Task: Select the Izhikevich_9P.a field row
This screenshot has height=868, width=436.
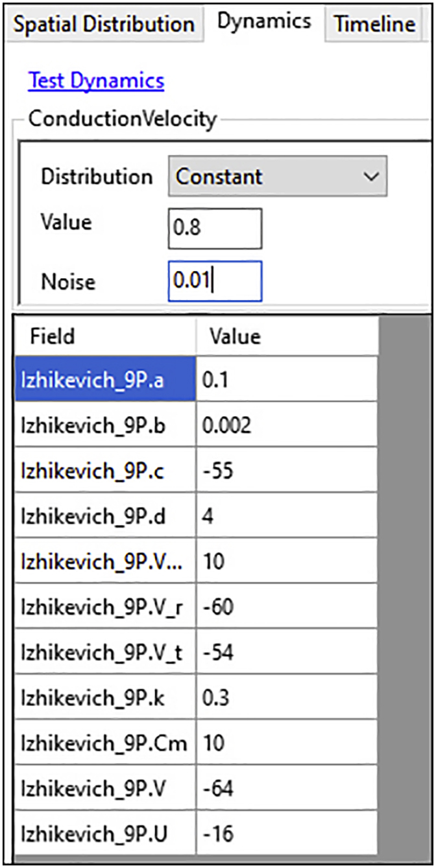Action: click(104, 379)
